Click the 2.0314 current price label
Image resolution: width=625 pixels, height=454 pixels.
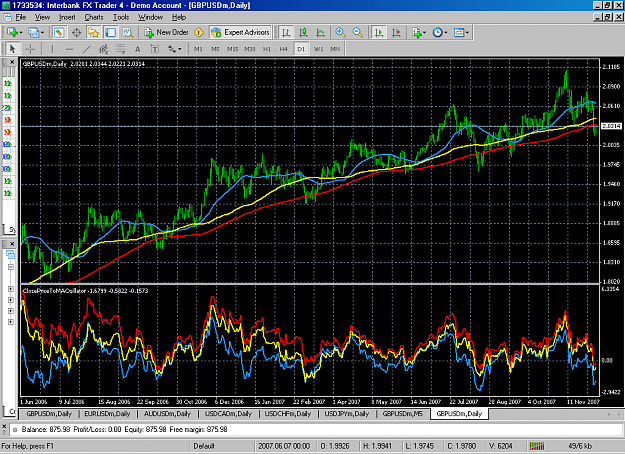pyautogui.click(x=611, y=126)
